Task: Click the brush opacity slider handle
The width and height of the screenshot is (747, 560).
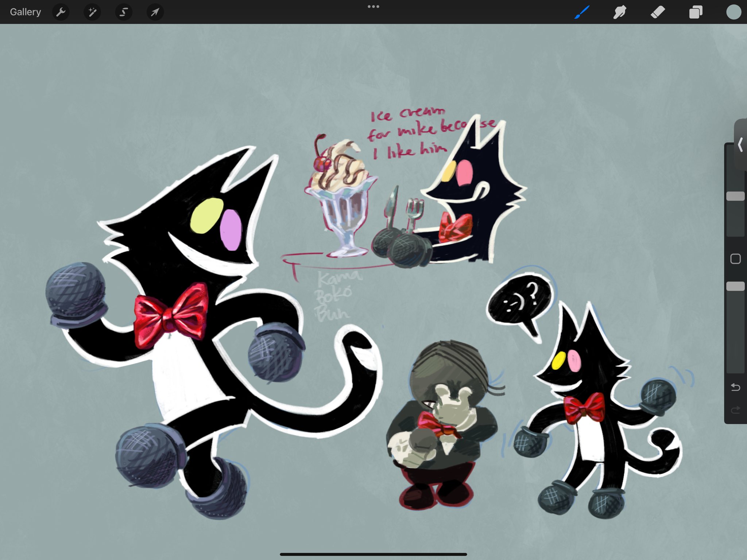Action: click(735, 286)
